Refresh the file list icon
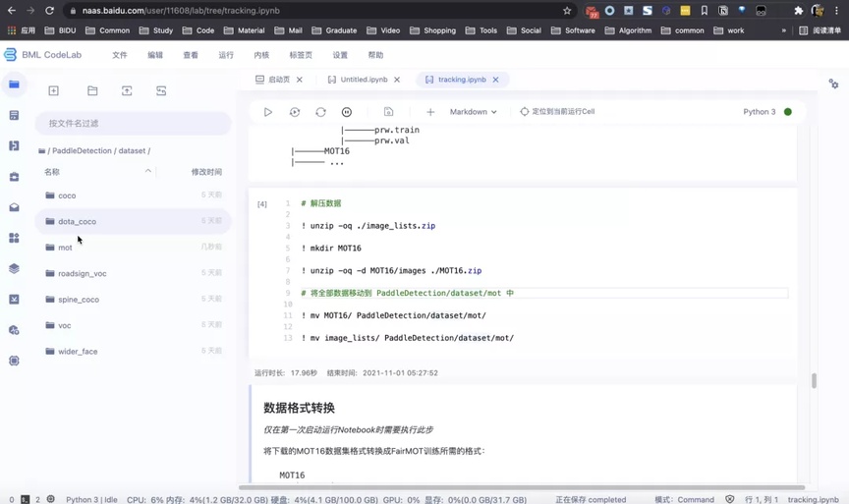849x504 pixels. [x=161, y=91]
